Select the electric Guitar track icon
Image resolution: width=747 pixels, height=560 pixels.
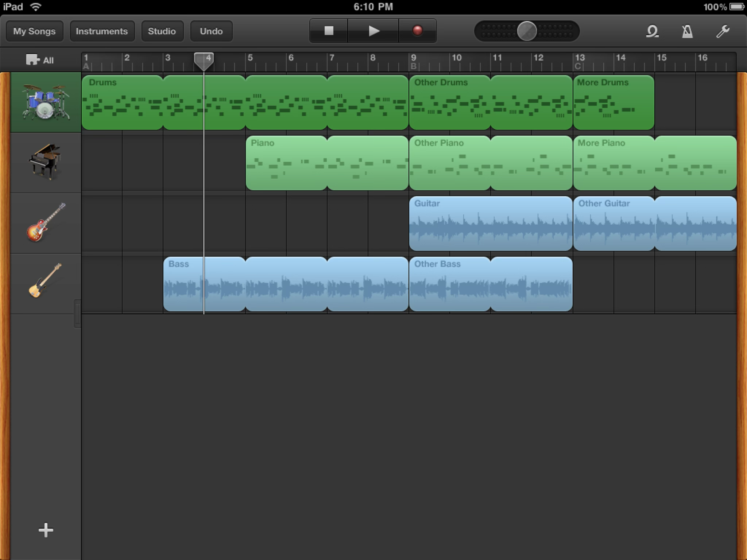(x=46, y=222)
